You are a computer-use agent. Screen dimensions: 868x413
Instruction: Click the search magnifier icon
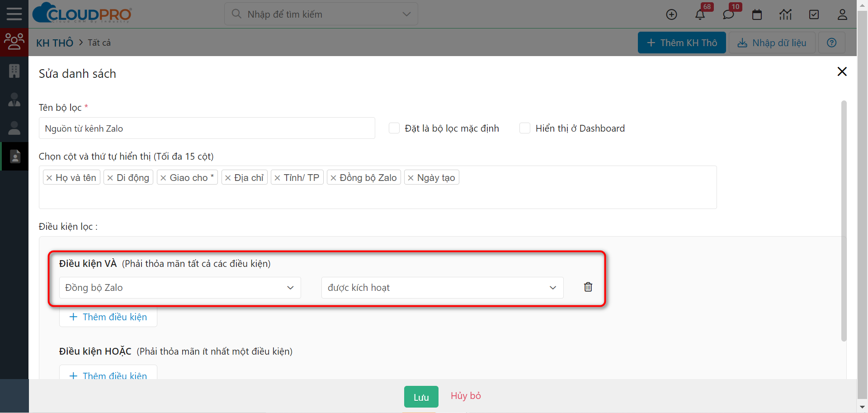tap(236, 14)
